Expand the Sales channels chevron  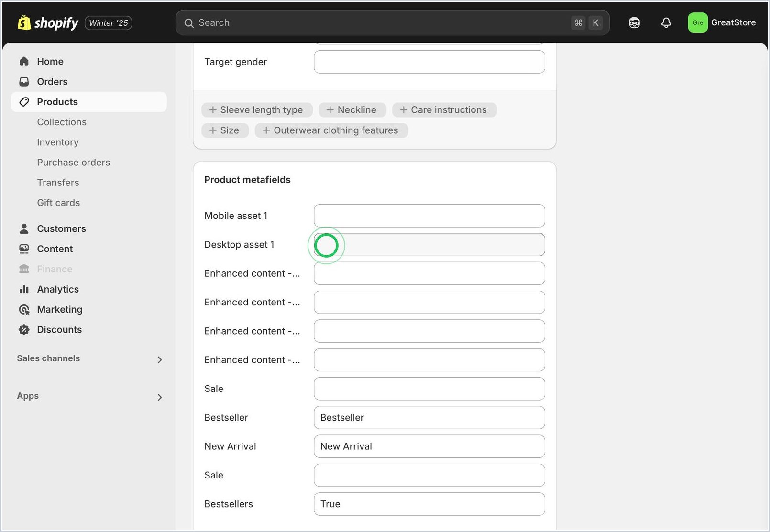click(x=160, y=359)
